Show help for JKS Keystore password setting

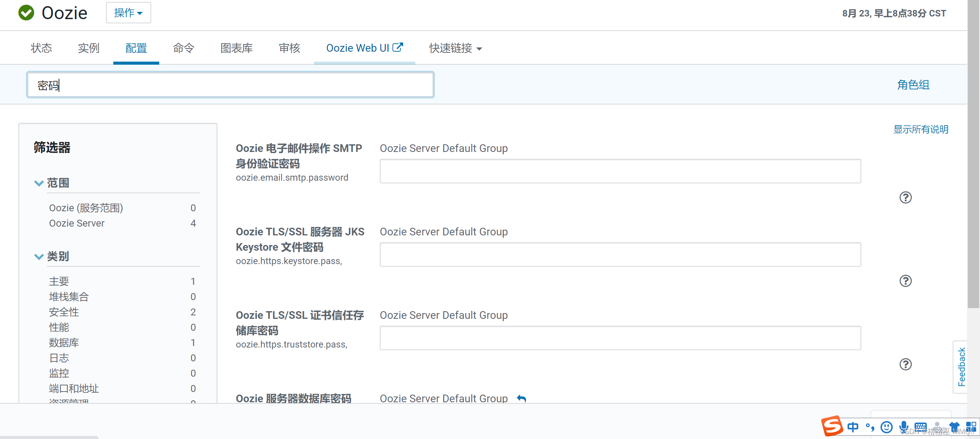(x=905, y=281)
